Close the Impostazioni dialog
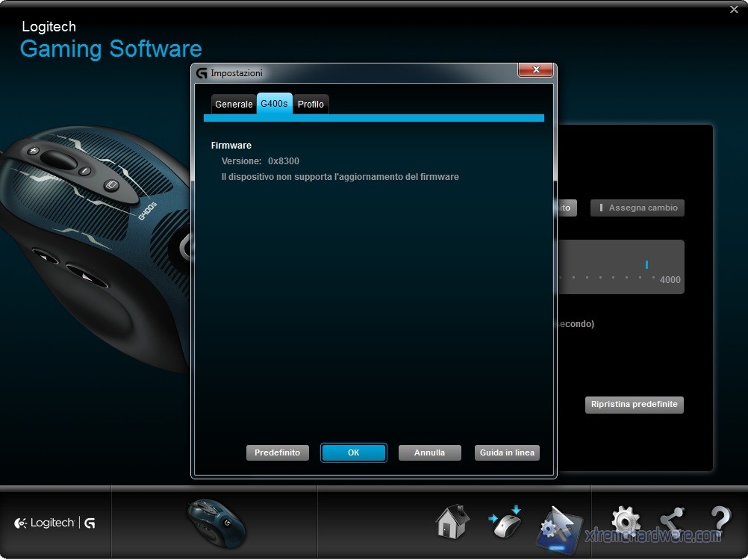The height and width of the screenshot is (560, 748). 535,70
